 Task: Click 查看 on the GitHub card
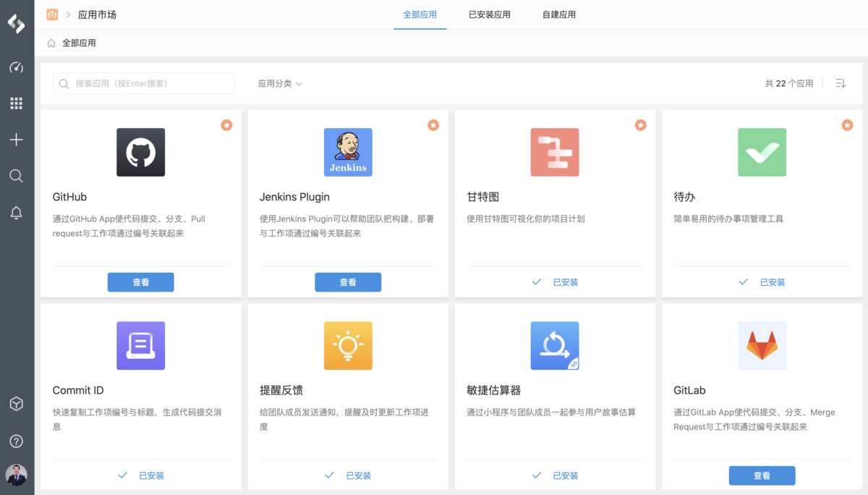(140, 282)
